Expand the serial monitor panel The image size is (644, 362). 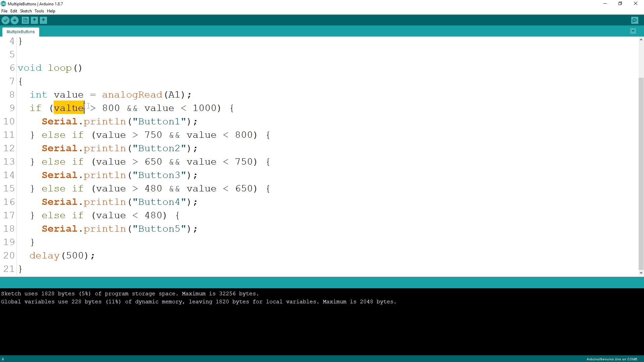coord(636,20)
